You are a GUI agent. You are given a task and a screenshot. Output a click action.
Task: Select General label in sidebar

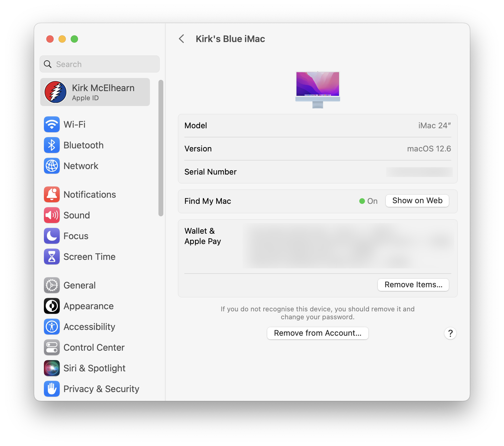pos(80,285)
